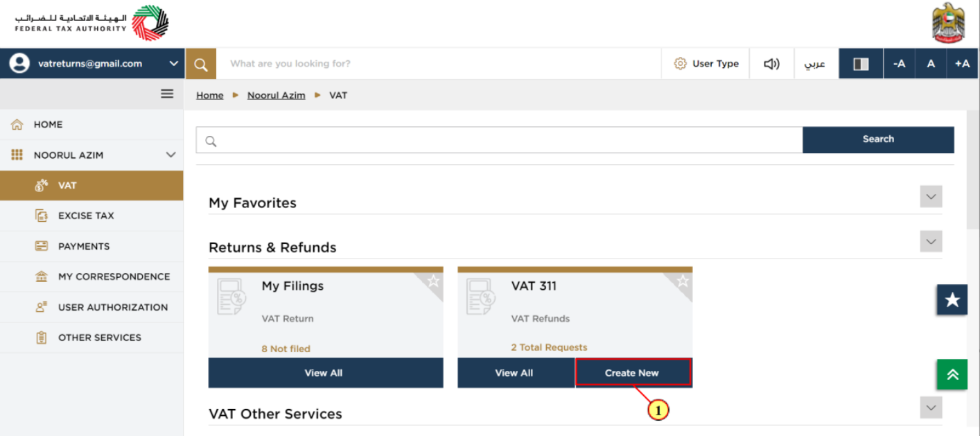Open favorites with blue star button
Screen dimensions: 980x436
coord(952,299)
